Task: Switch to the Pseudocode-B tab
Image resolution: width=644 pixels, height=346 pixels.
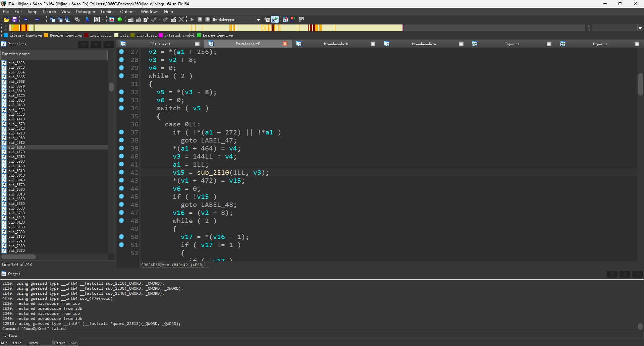Action: (336, 44)
